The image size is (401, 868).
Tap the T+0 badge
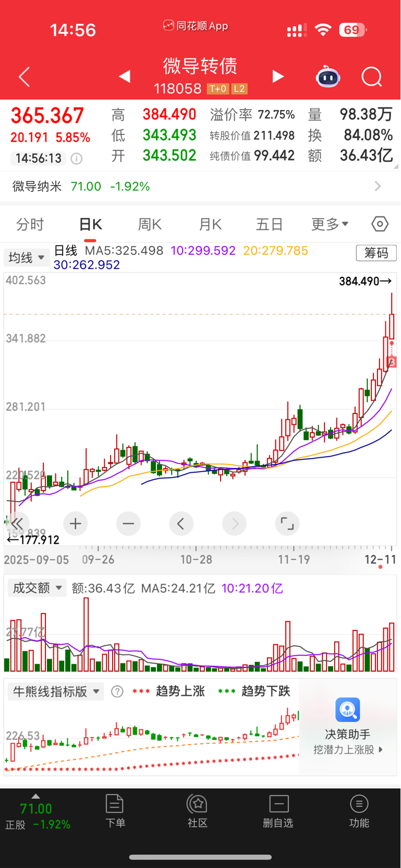(x=218, y=89)
